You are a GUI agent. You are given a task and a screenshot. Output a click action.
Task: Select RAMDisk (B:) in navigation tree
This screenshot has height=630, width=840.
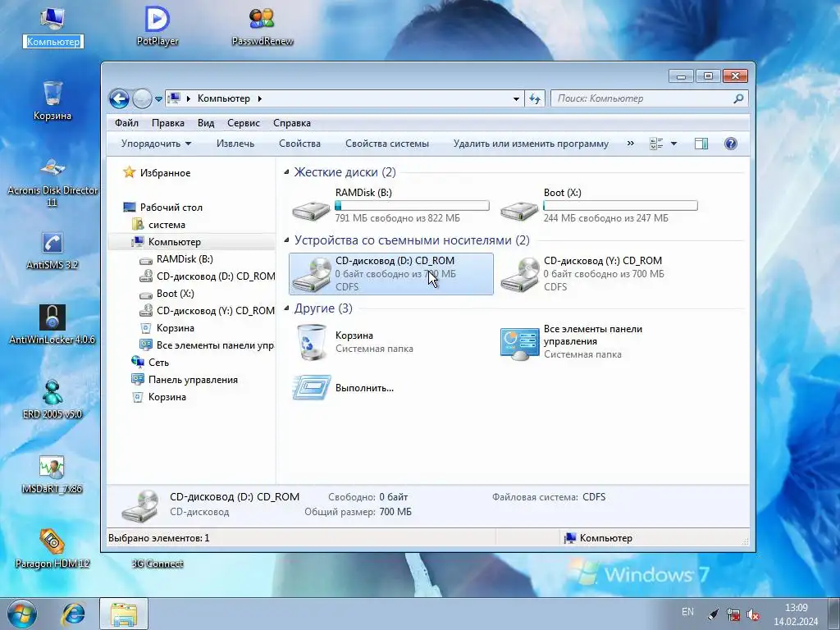185,259
